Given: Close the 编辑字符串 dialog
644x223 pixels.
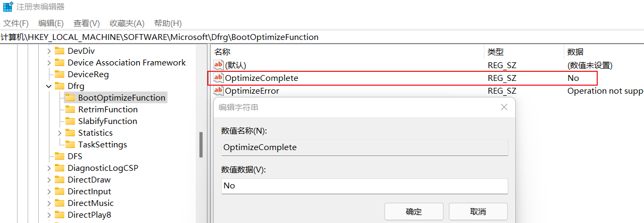Looking at the screenshot, I should [x=504, y=108].
